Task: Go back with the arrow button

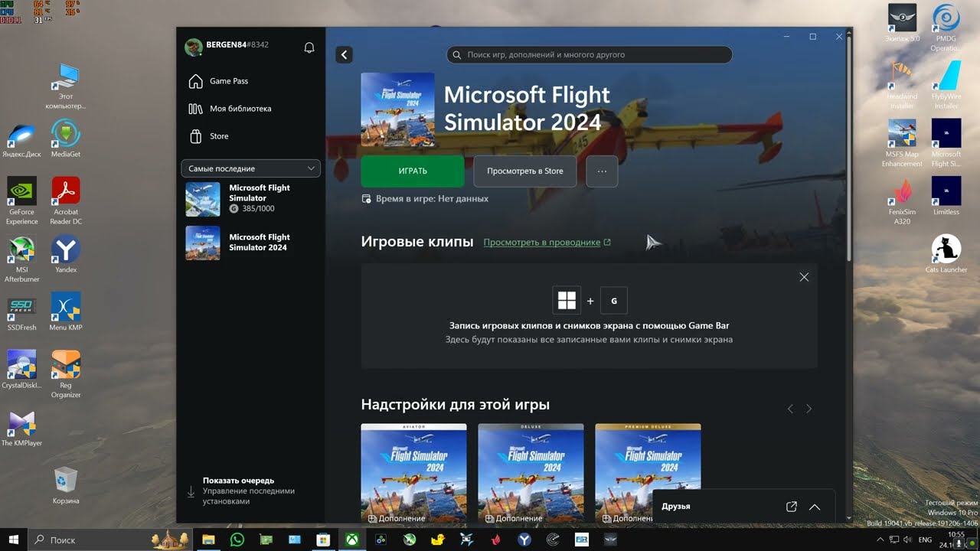Action: pyautogui.click(x=344, y=54)
